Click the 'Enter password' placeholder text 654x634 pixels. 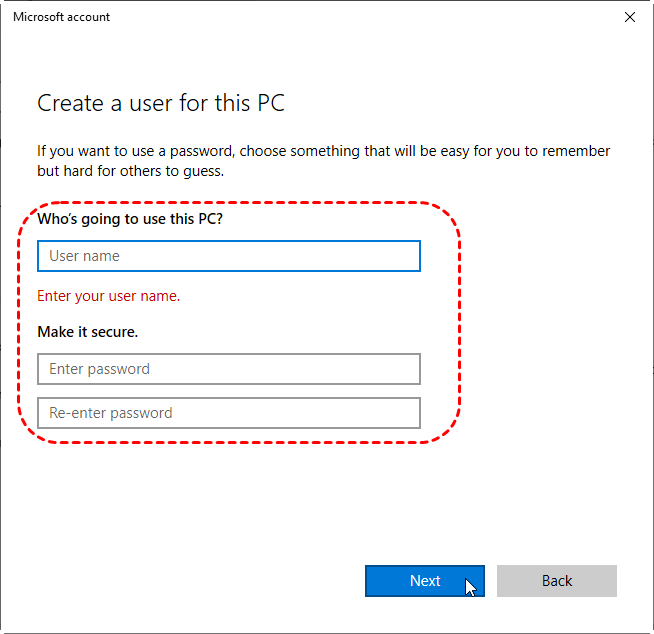99,369
